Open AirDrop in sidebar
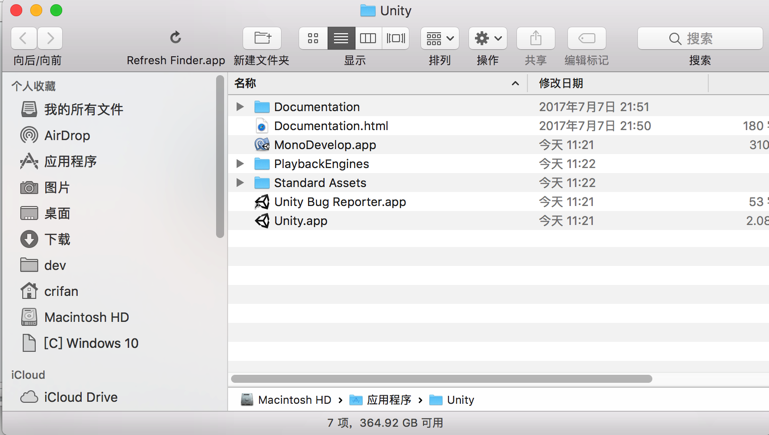 pyautogui.click(x=67, y=135)
